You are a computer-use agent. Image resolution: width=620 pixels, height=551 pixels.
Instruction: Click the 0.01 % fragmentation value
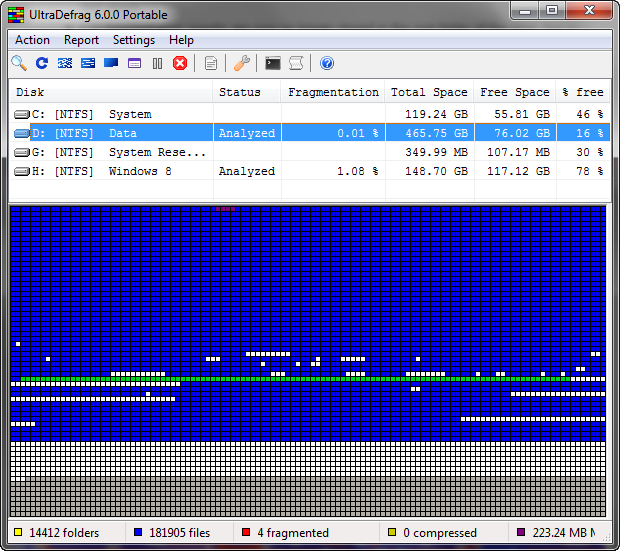coord(358,133)
